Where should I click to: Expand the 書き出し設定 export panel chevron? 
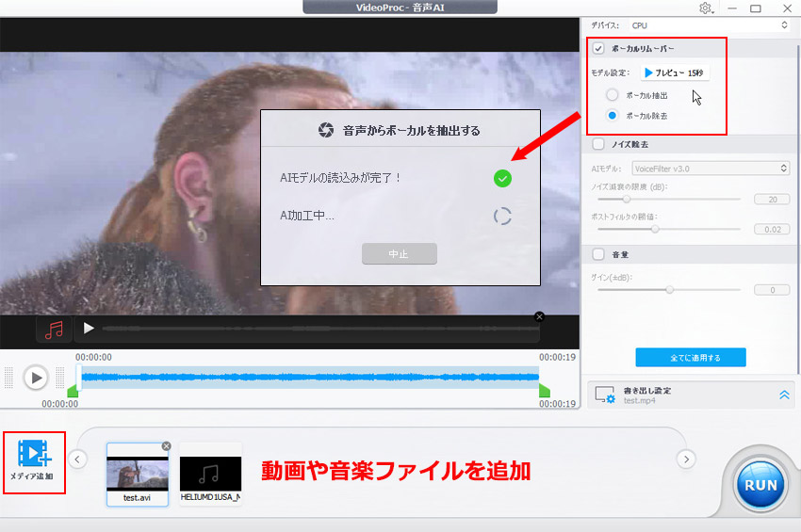click(x=784, y=395)
